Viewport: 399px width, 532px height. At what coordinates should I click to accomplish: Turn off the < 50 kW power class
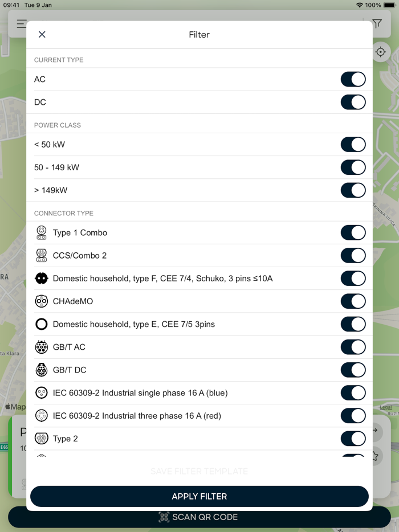(x=353, y=144)
